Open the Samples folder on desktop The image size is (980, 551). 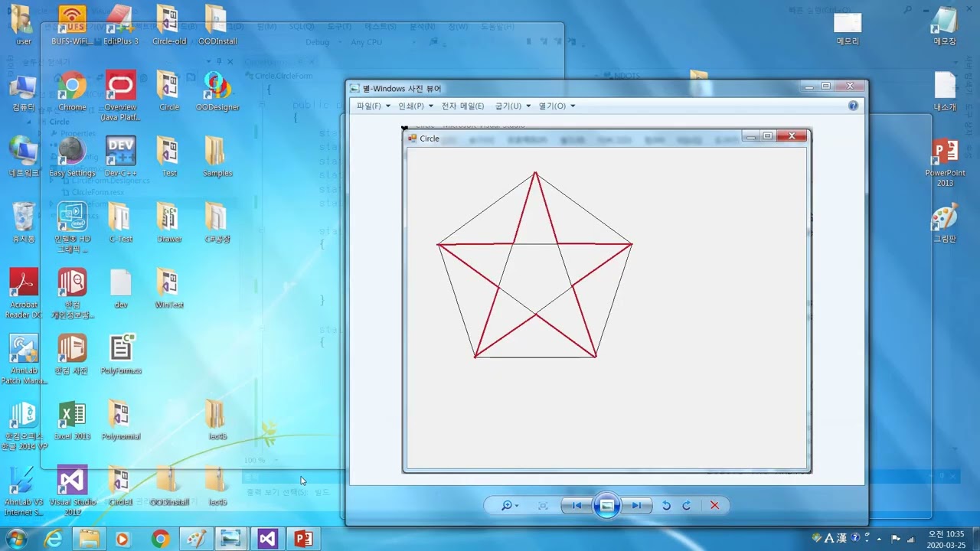click(x=217, y=158)
